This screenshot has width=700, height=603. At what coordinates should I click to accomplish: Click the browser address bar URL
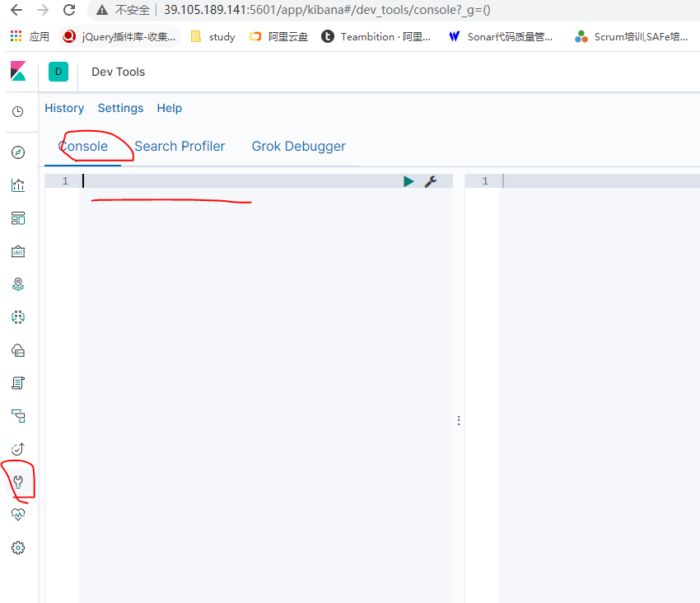coord(327,10)
